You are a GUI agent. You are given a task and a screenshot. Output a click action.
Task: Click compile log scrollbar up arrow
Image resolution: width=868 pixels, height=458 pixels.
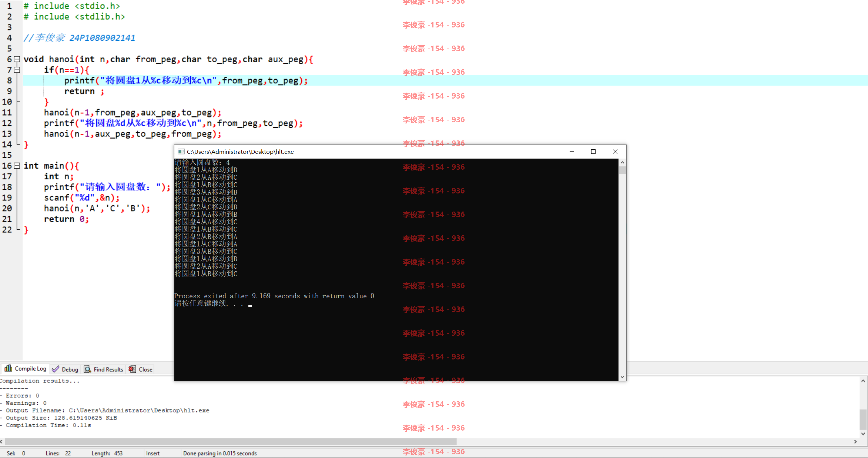863,381
